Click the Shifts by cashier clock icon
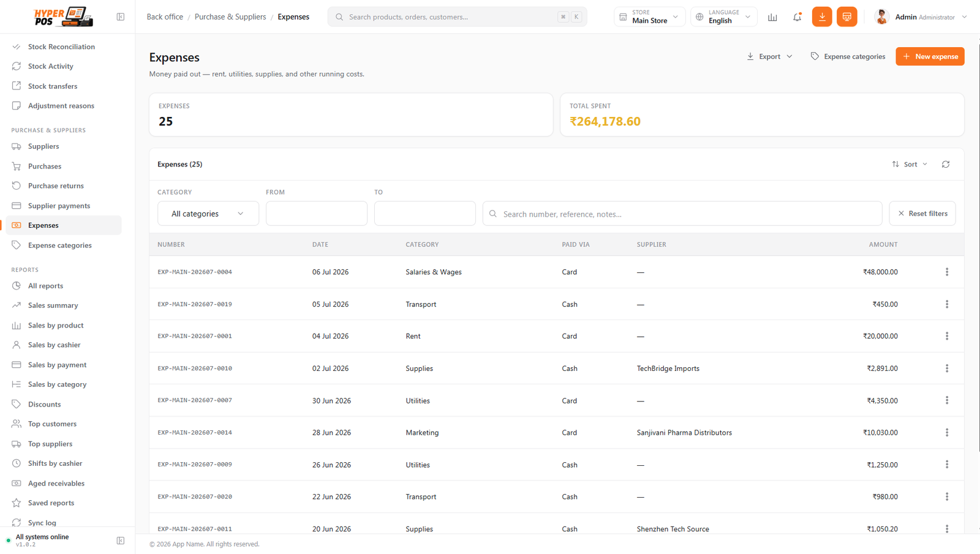The width and height of the screenshot is (980, 554). (17, 463)
